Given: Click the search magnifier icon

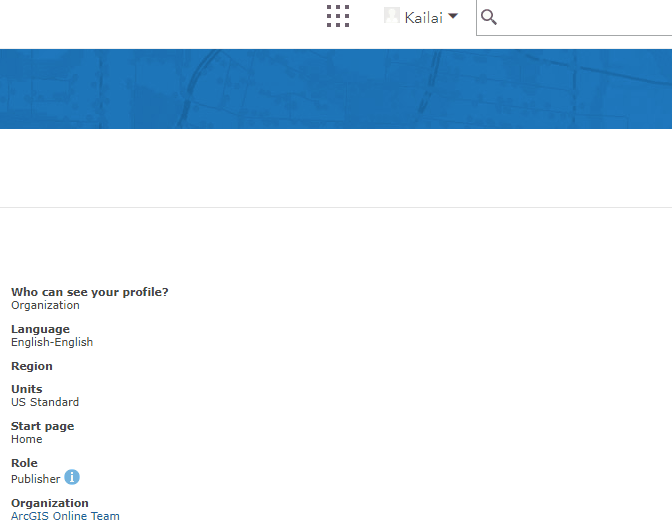Looking at the screenshot, I should point(489,18).
